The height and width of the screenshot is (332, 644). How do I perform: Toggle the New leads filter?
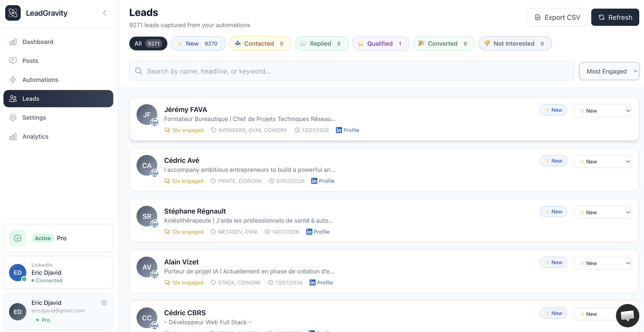pyautogui.click(x=198, y=43)
